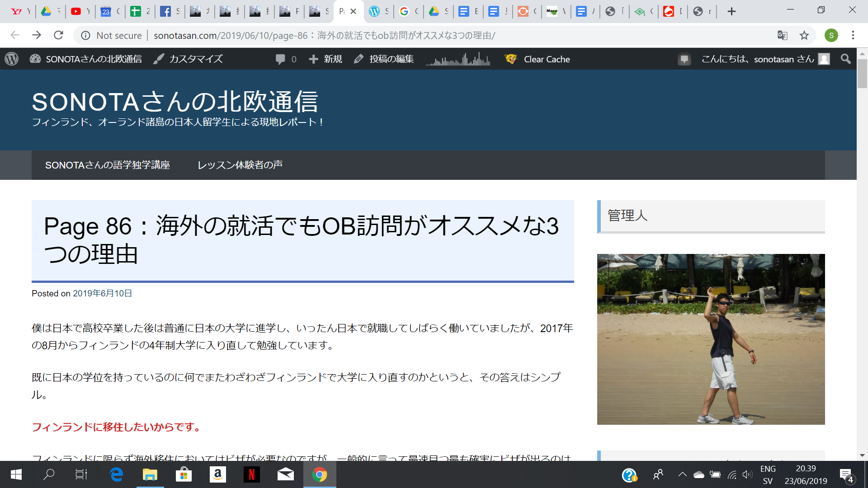The width and height of the screenshot is (868, 488).
Task: Click the post date link 2019年6月10日
Action: point(102,293)
